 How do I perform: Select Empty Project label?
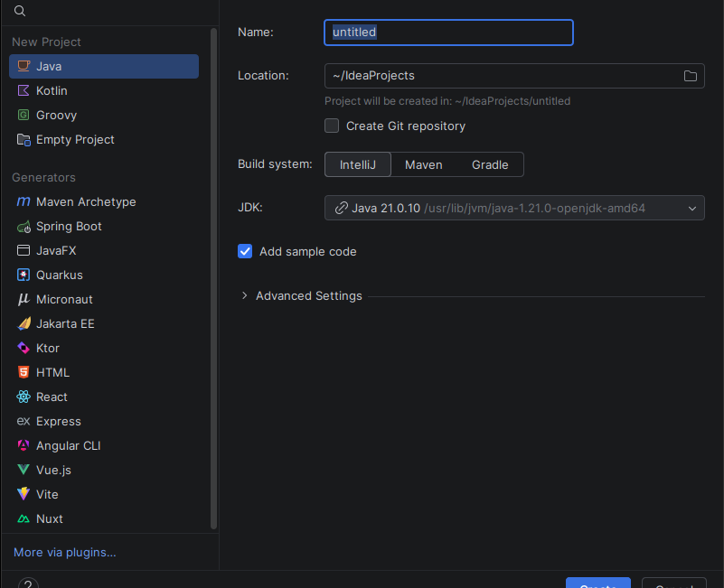pos(75,140)
